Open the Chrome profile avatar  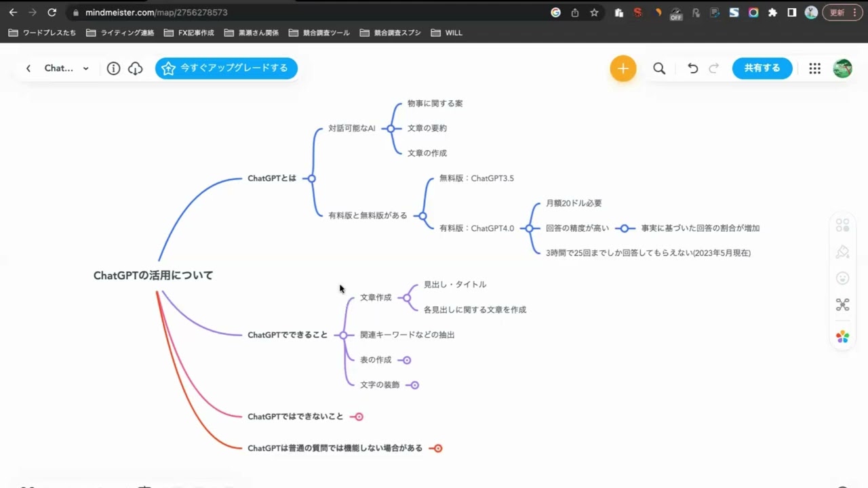811,12
